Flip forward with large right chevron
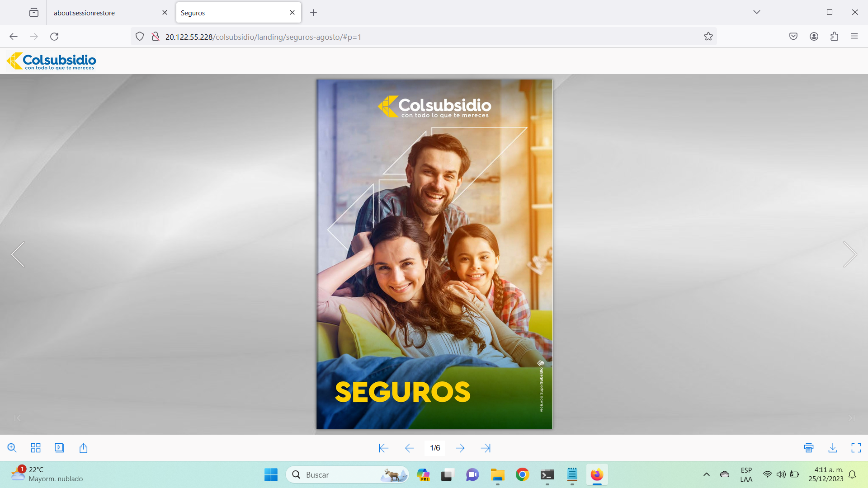Screen dimensions: 868x488 pos(850,254)
